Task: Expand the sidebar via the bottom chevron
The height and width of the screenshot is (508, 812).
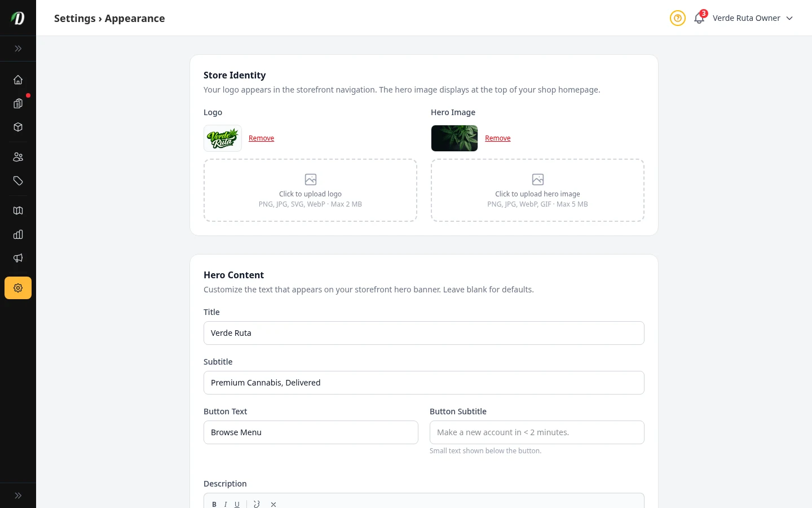Action: (x=18, y=495)
